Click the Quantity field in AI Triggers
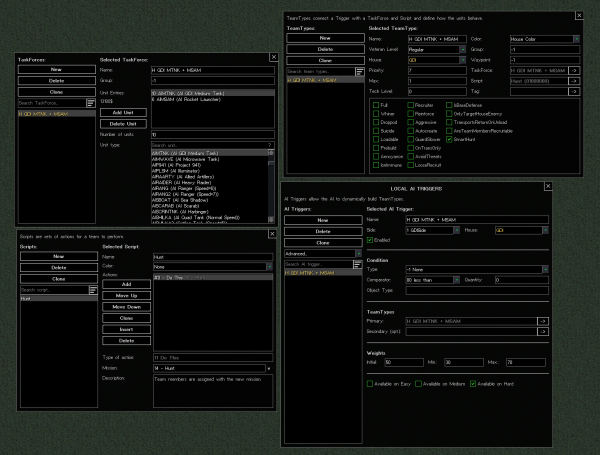This screenshot has width=600, height=455. coord(522,280)
